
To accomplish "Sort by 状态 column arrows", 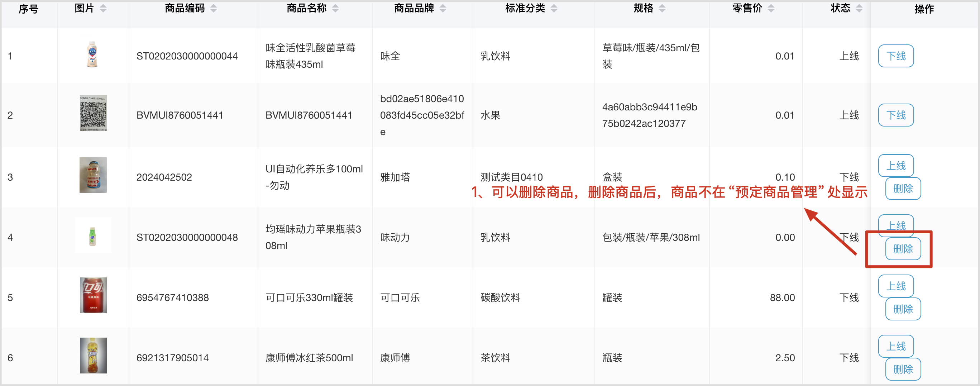I will [859, 8].
